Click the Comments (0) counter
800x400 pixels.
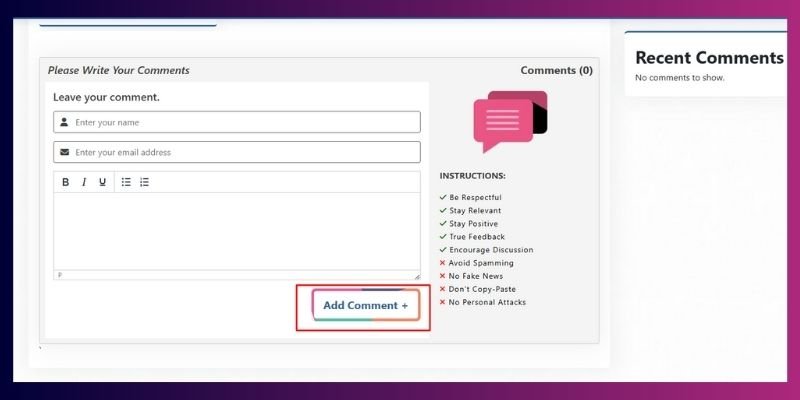coord(557,70)
